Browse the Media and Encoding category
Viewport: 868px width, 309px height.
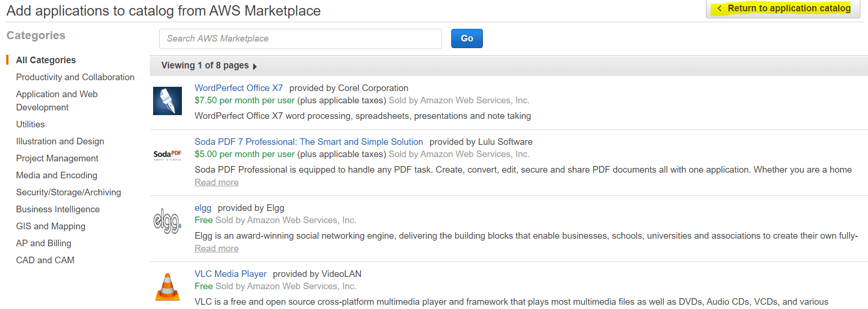click(57, 175)
